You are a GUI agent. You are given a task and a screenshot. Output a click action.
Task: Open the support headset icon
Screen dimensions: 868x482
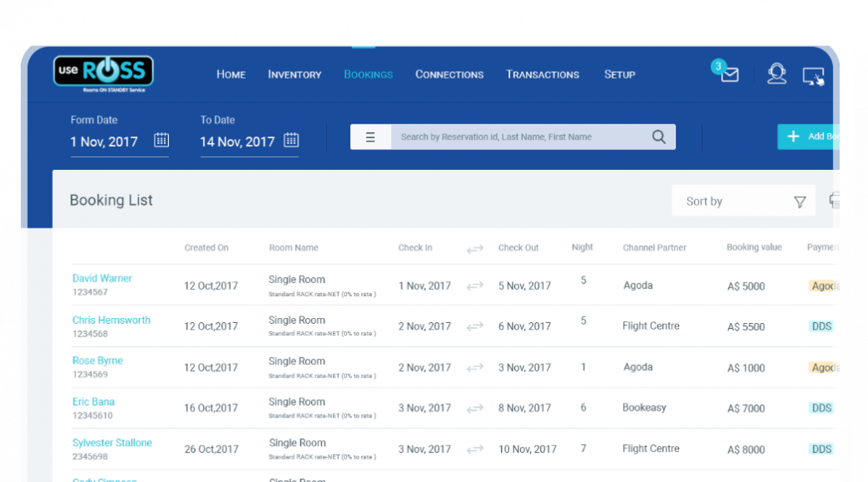point(777,74)
